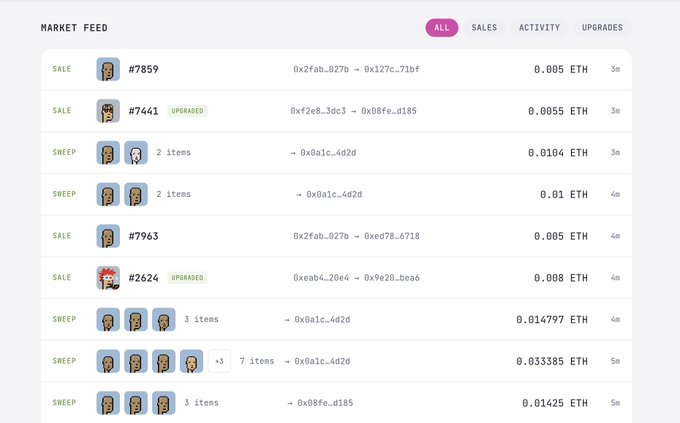The image size is (680, 423).
Task: Click addresses 0x2fab…027b → 0x127c…71bf
Action: click(356, 69)
